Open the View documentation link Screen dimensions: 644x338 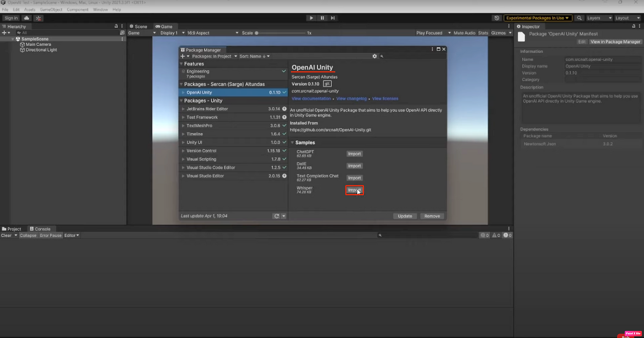pyautogui.click(x=311, y=99)
